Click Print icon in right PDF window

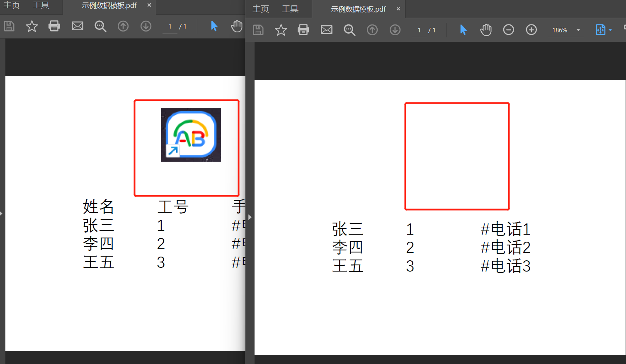(303, 30)
